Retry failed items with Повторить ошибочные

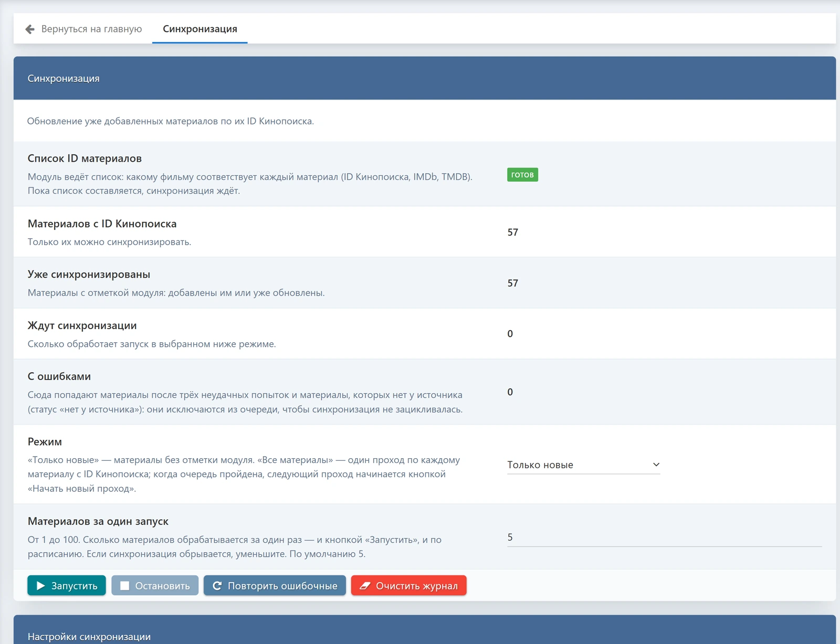(x=275, y=586)
